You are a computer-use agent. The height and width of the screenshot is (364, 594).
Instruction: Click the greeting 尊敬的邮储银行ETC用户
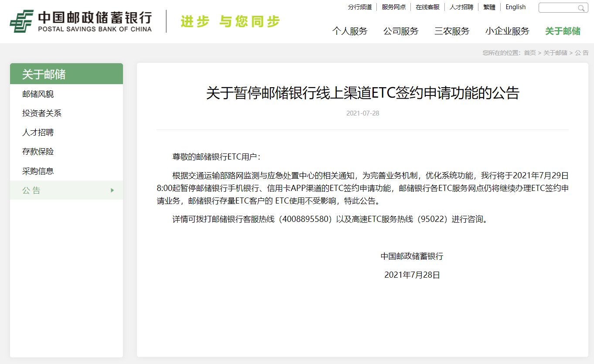coord(217,157)
